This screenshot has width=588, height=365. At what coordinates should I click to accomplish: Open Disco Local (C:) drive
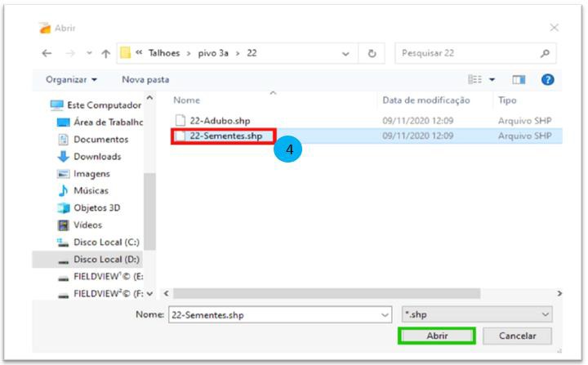(x=106, y=242)
